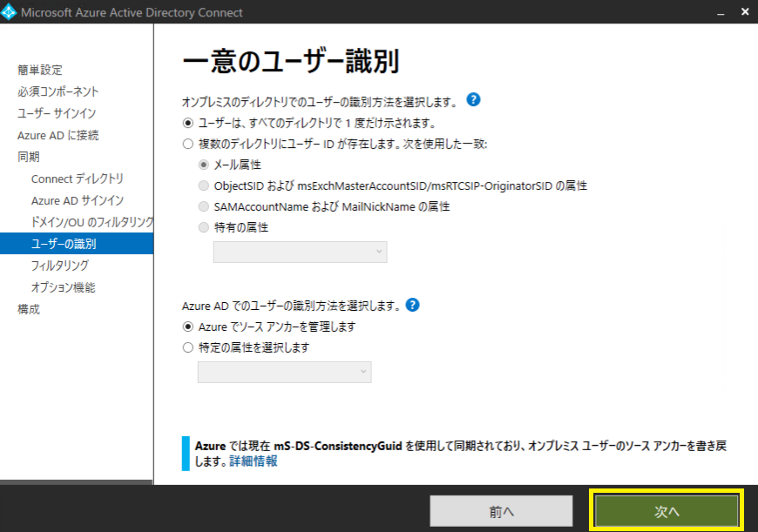Image resolution: width=758 pixels, height=532 pixels.
Task: Choose SAMAccountName および MailNickName radio option
Action: click(204, 207)
